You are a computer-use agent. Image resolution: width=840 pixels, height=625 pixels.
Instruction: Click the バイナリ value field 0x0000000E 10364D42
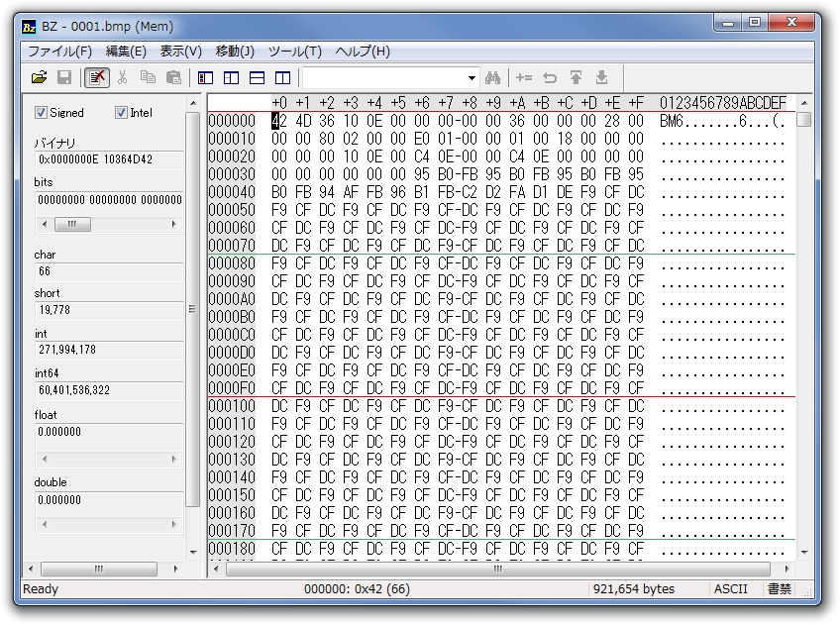(x=109, y=159)
